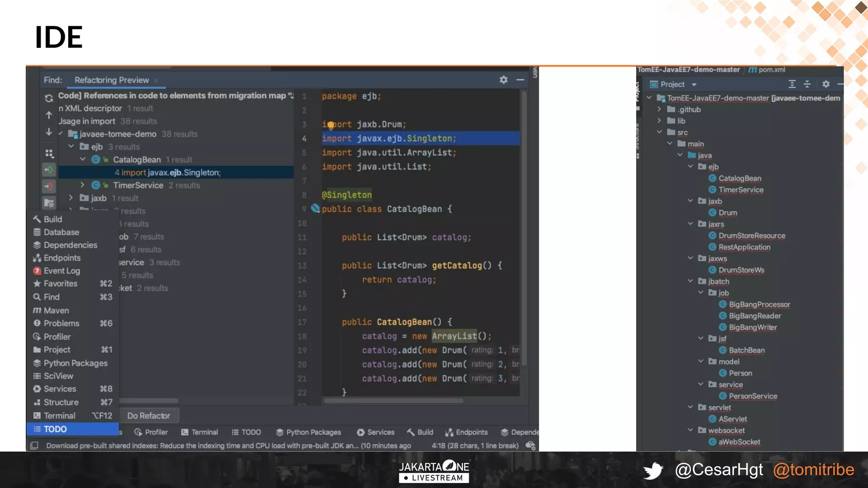868x488 pixels.
Task: Open Python Packages tab in bottom bar
Action: click(x=309, y=432)
